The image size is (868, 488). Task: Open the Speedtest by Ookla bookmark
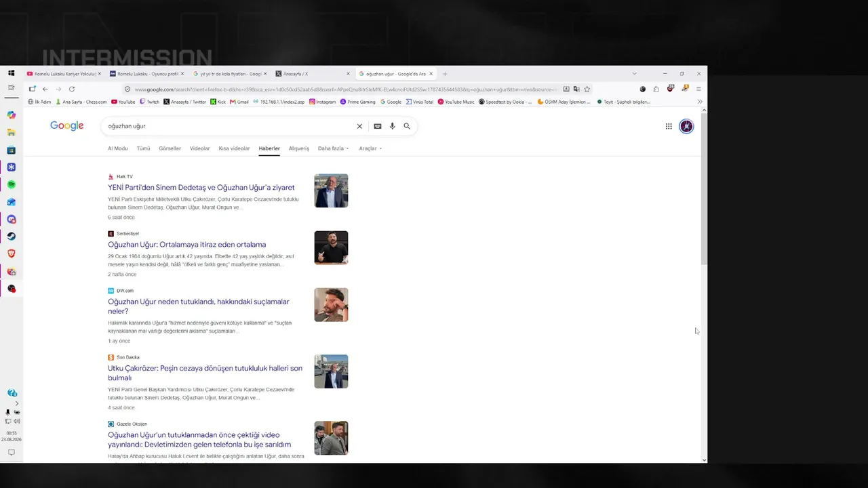point(505,102)
